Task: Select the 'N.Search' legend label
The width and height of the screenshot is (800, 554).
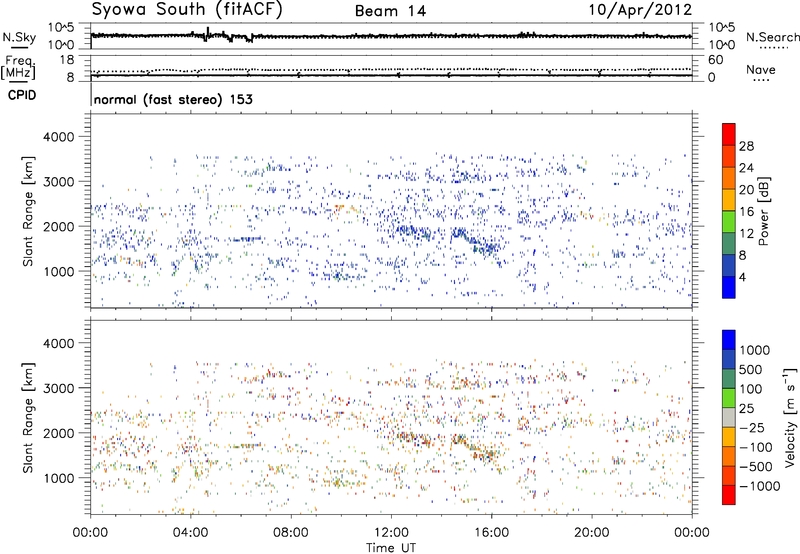Action: pos(772,37)
